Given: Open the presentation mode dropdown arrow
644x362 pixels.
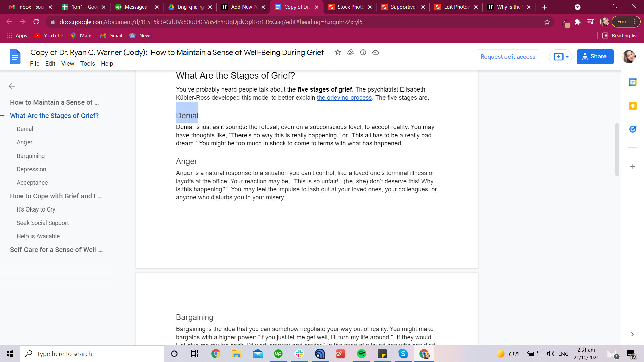Looking at the screenshot, I should [567, 57].
